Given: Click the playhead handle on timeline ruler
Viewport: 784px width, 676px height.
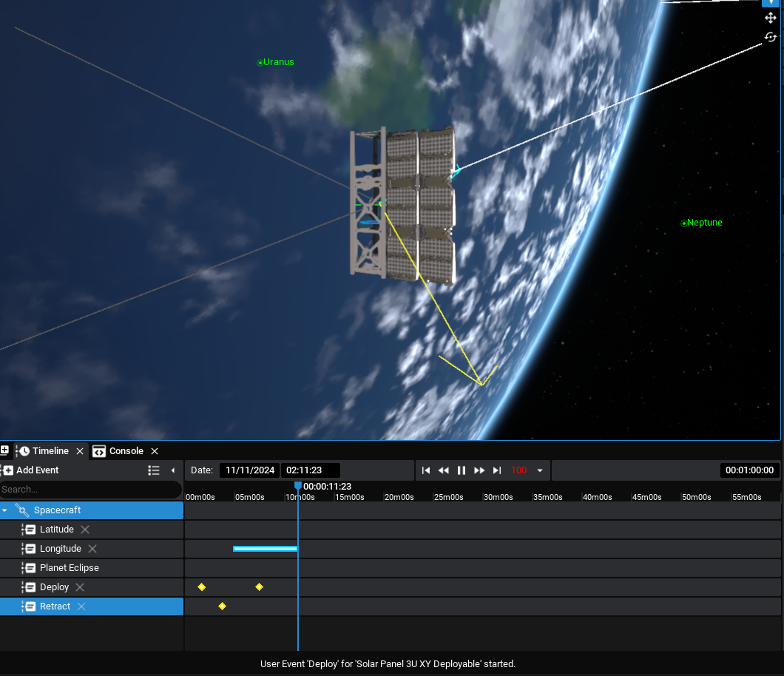Looking at the screenshot, I should click(x=298, y=486).
